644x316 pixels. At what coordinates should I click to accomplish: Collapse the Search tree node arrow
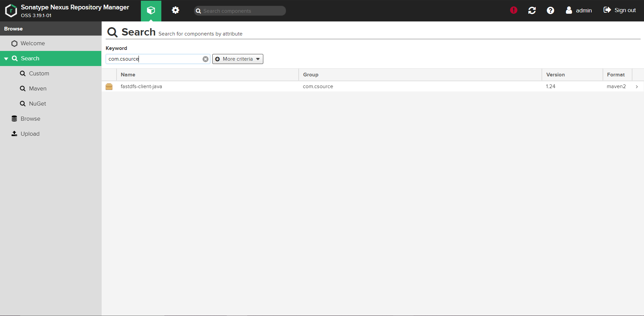6,59
